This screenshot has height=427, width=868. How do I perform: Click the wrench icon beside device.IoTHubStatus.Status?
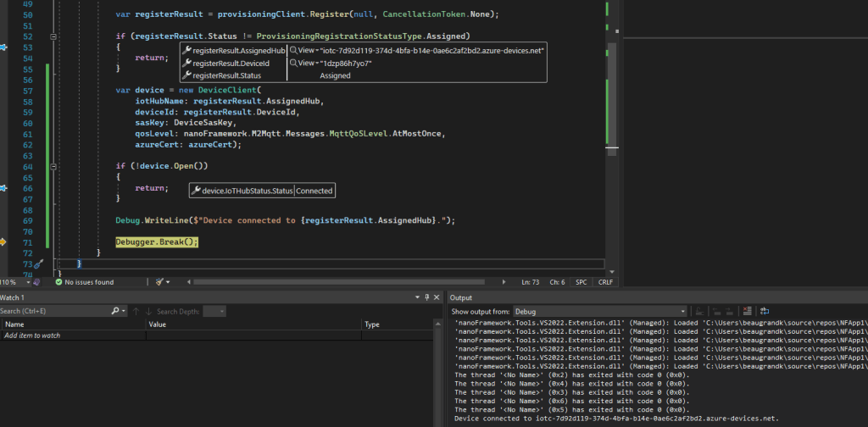point(195,191)
